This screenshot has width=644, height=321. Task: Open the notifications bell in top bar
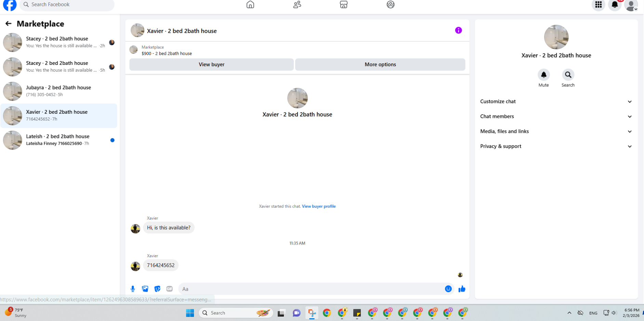click(x=615, y=5)
